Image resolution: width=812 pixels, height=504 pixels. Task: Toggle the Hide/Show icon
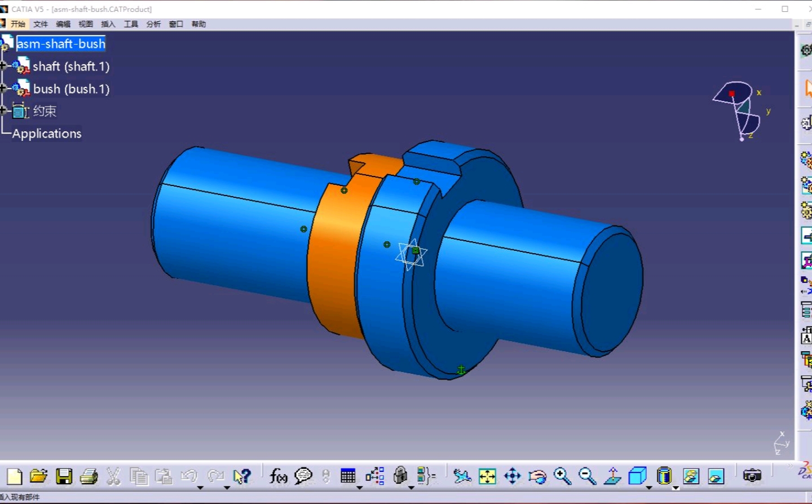point(691,476)
